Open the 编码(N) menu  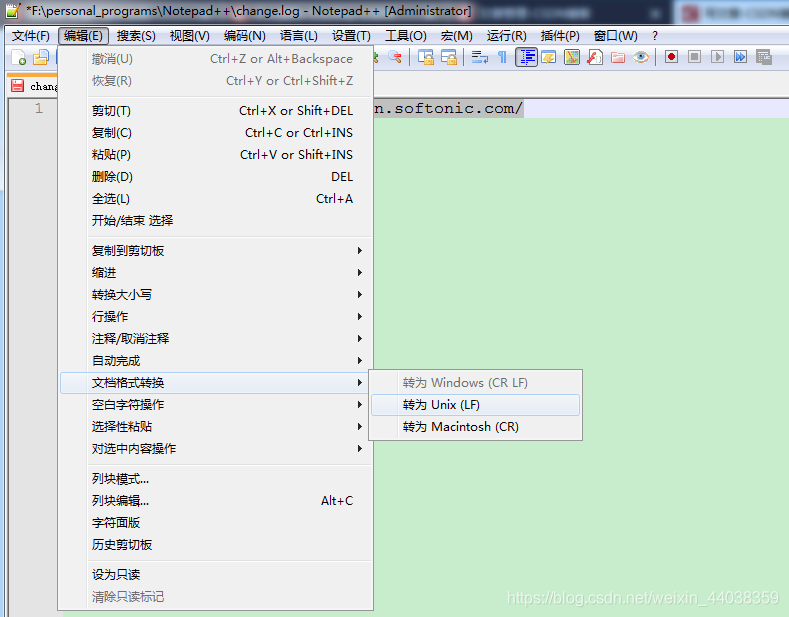[x=245, y=36]
